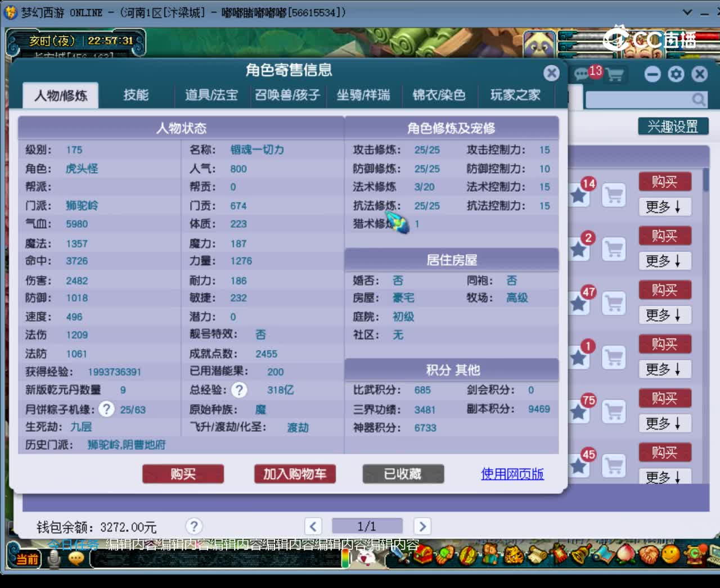
Task: Expand 更多 for the listing with star badge 47
Action: [x=664, y=315]
